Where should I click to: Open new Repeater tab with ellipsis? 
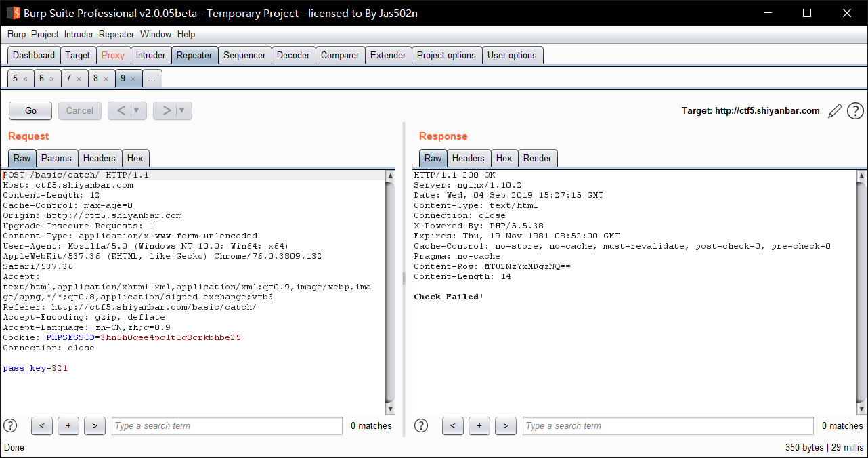tap(152, 79)
